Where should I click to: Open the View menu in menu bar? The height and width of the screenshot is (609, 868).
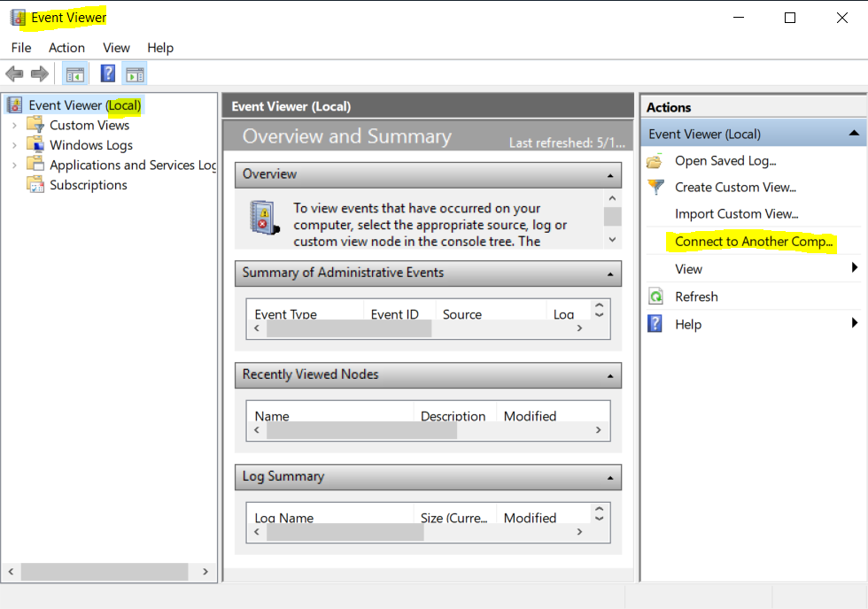(x=116, y=48)
